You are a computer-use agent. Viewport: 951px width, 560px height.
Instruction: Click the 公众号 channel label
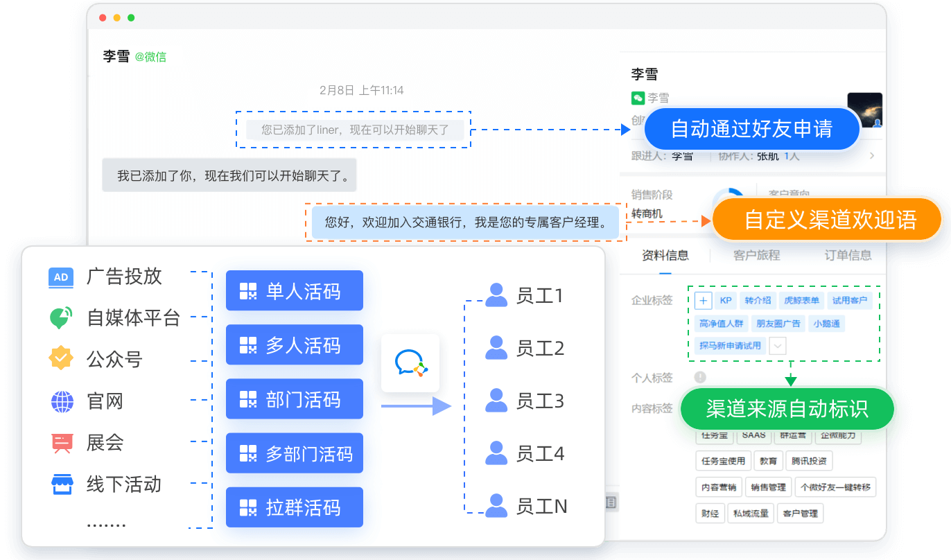coord(114,359)
